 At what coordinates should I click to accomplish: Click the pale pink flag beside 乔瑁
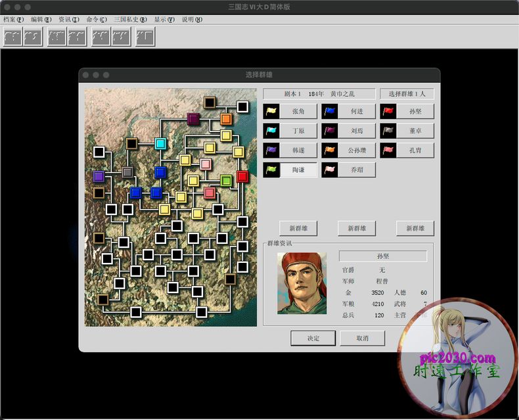pos(330,170)
